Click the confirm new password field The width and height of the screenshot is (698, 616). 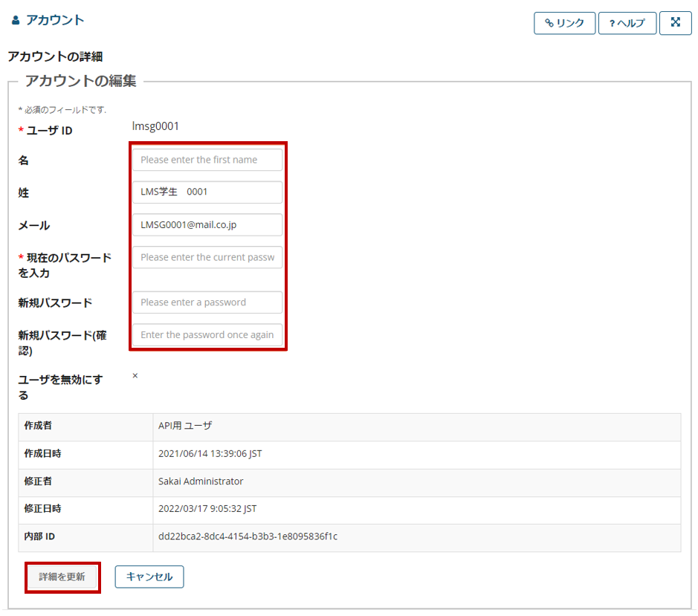(207, 334)
